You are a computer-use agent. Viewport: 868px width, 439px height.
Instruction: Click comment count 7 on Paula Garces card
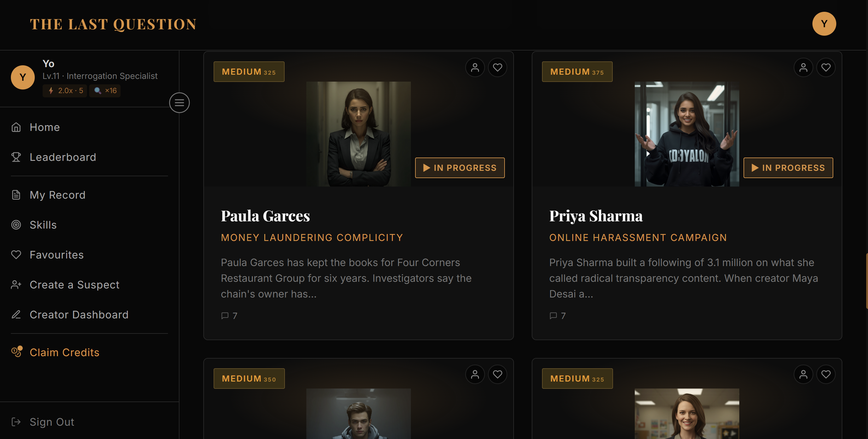[x=235, y=316]
